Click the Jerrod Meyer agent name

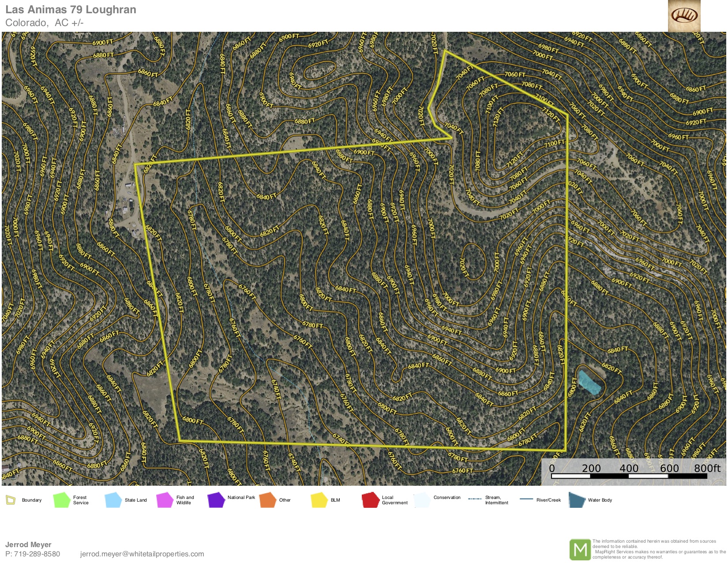point(28,544)
